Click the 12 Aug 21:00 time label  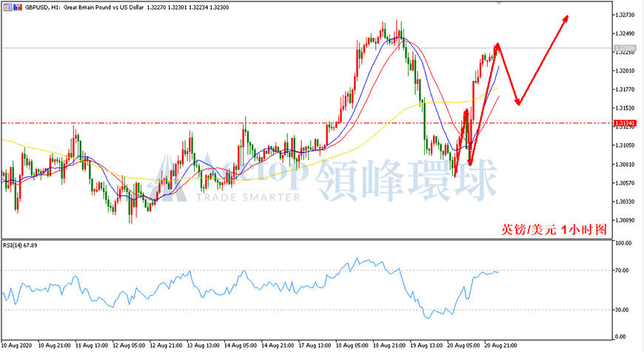coord(167,345)
